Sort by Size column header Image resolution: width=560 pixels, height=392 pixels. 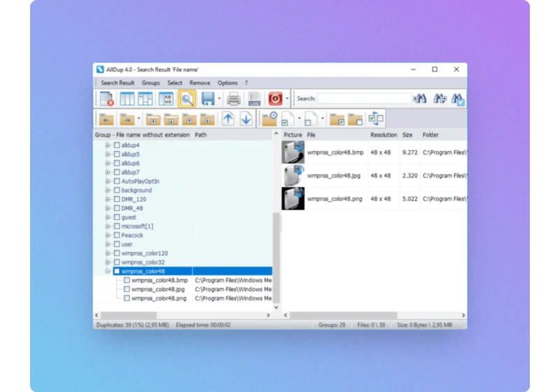409,134
